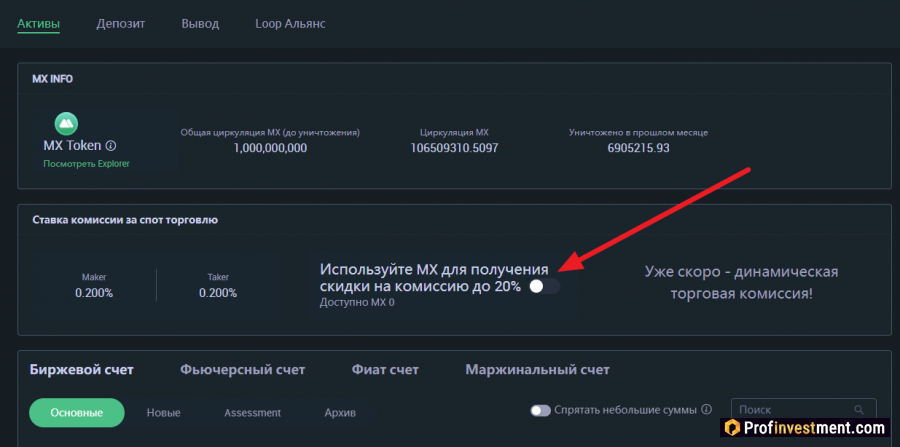This screenshot has height=447, width=900.
Task: Enable MX fee discount toggle
Action: click(544, 286)
